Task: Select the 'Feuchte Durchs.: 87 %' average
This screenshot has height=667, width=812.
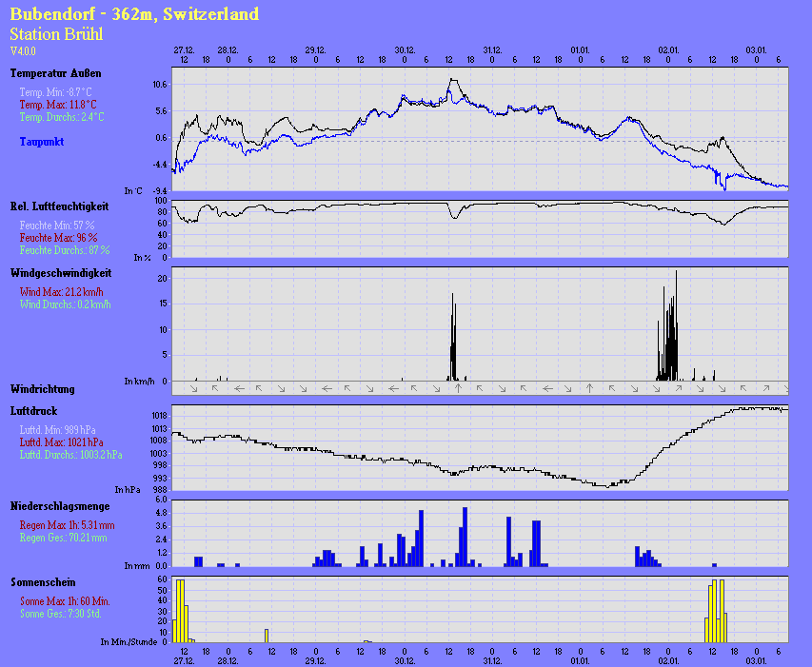Action: (65, 250)
